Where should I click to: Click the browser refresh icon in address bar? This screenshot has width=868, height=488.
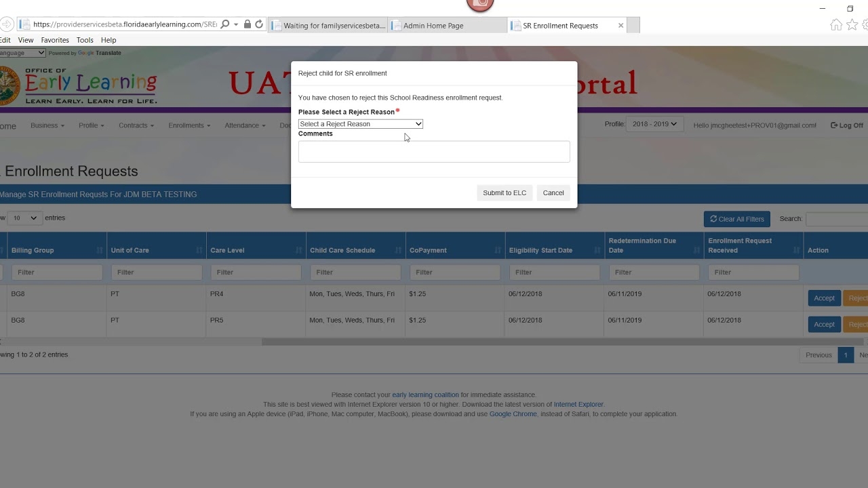259,24
